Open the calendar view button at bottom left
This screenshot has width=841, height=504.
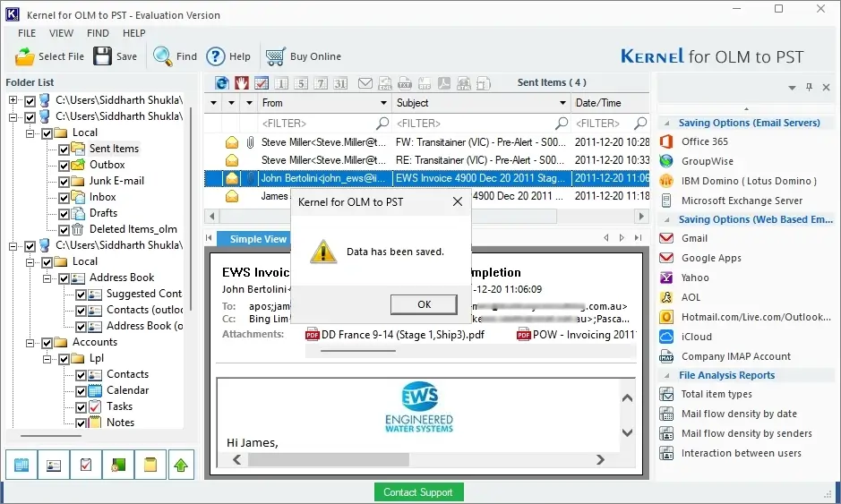point(21,465)
